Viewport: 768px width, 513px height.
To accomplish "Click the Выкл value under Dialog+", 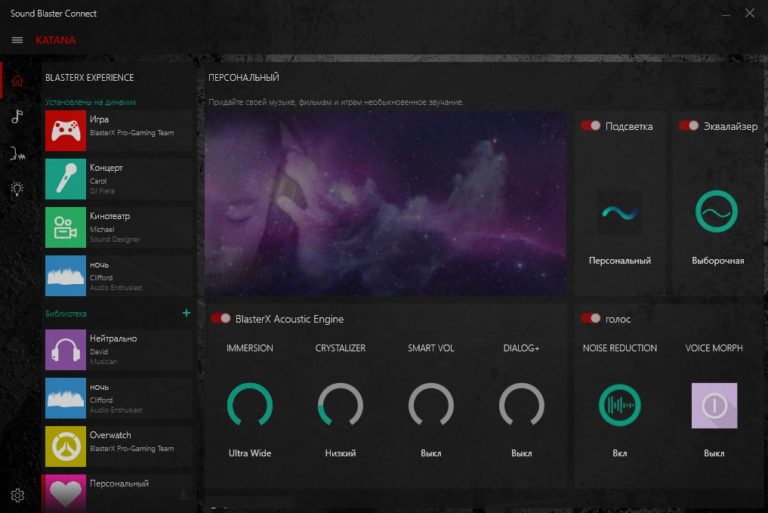I will coord(522,453).
